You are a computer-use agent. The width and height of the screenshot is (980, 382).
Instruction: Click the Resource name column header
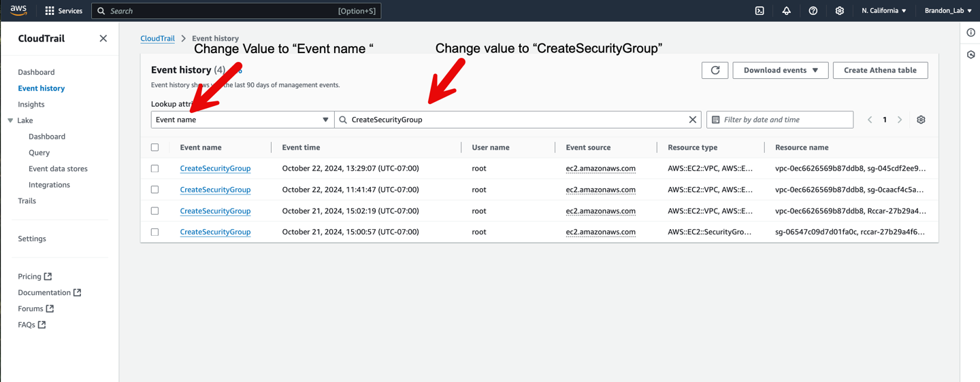(802, 147)
